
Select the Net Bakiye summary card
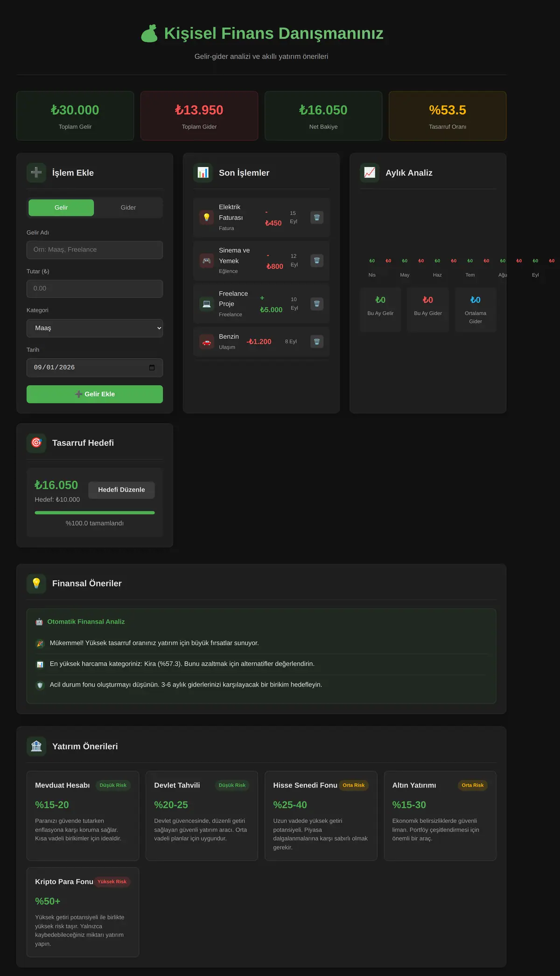323,116
